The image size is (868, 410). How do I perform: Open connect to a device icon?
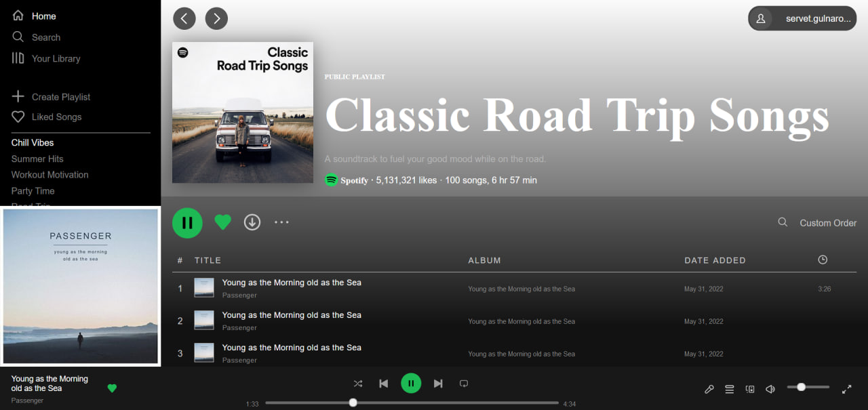pos(750,389)
